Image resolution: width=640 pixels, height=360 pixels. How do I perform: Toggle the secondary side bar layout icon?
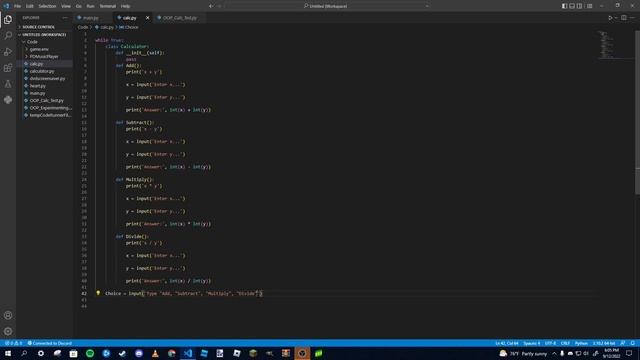click(x=580, y=6)
